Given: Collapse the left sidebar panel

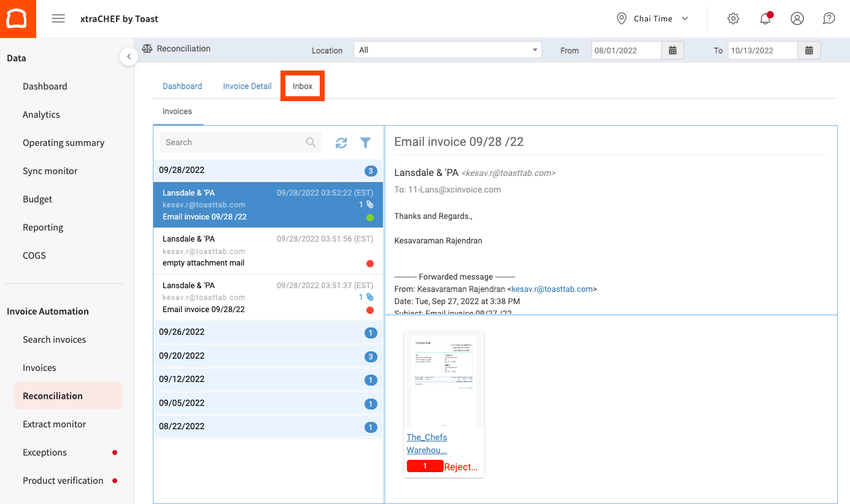Looking at the screenshot, I should tap(129, 57).
